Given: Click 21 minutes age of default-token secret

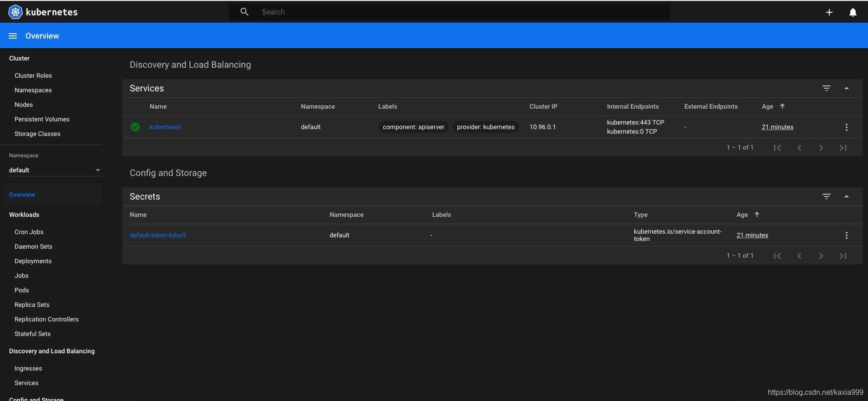Looking at the screenshot, I should [752, 235].
